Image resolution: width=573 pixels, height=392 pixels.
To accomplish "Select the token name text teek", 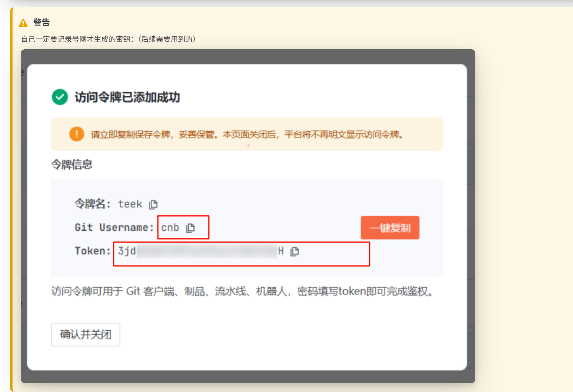I will (x=130, y=204).
